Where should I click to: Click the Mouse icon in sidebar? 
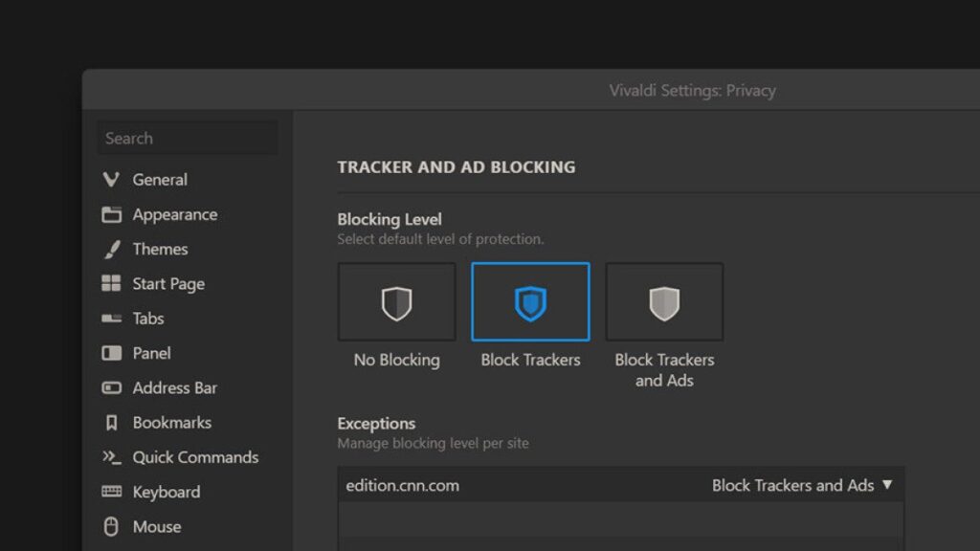click(x=111, y=526)
